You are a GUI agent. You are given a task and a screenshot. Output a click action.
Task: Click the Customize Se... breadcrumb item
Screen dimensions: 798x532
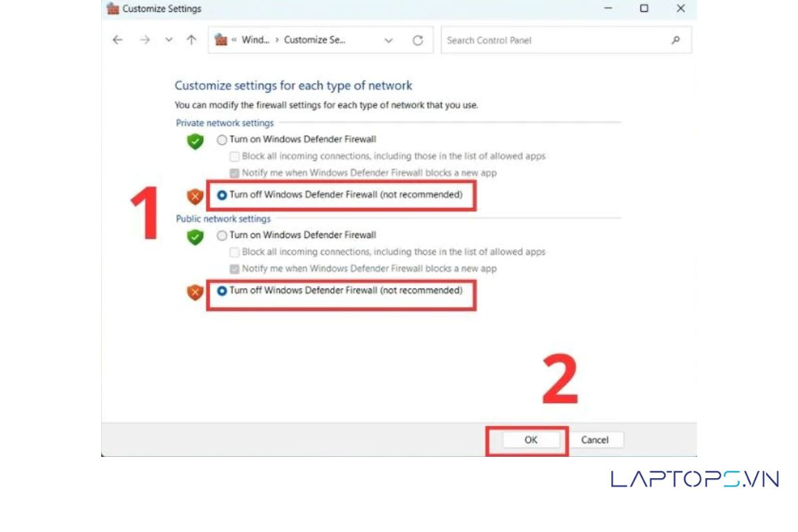tap(315, 40)
